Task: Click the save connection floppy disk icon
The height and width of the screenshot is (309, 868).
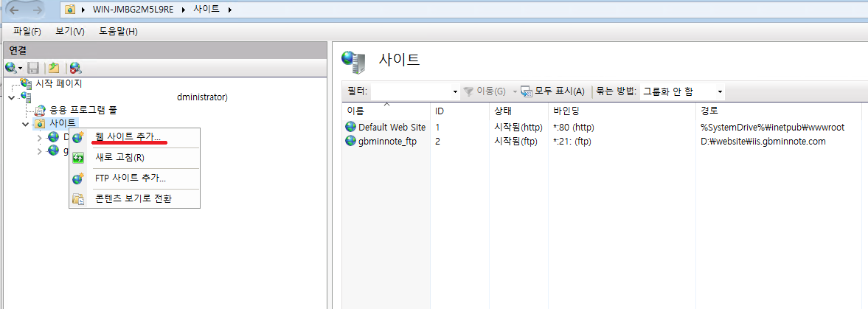Action: point(32,68)
